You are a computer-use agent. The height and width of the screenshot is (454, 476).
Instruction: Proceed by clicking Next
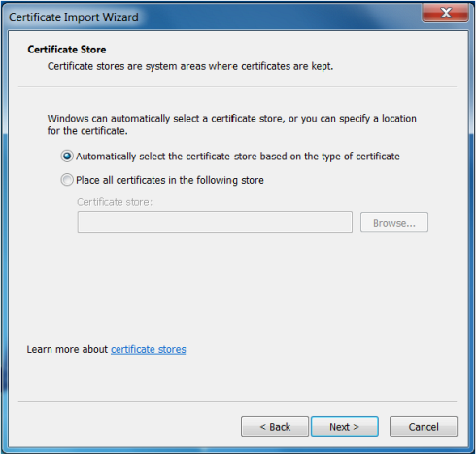click(x=345, y=427)
